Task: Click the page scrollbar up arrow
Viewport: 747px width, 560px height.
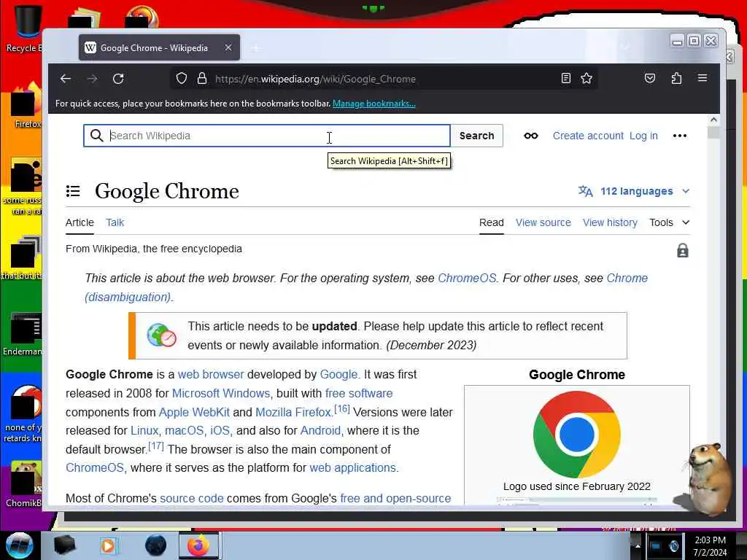Action: pos(713,120)
